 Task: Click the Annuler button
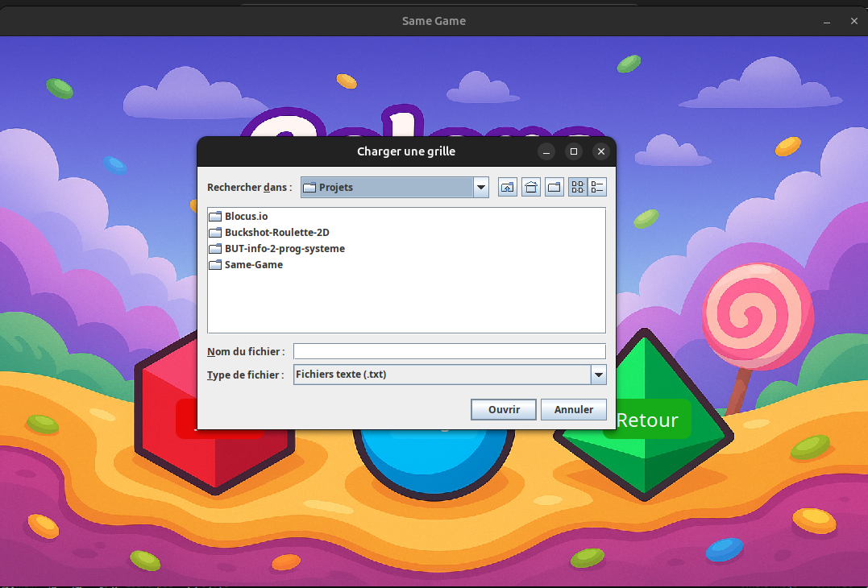(x=573, y=410)
